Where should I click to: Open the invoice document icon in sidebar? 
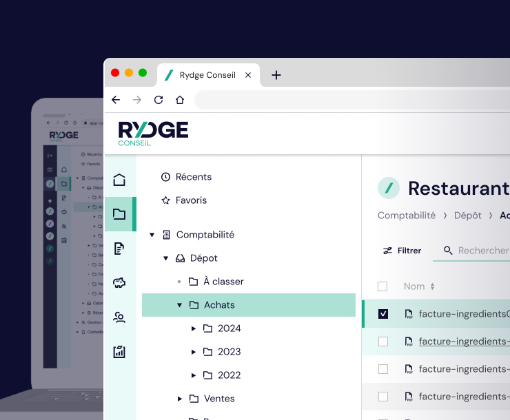click(x=119, y=249)
